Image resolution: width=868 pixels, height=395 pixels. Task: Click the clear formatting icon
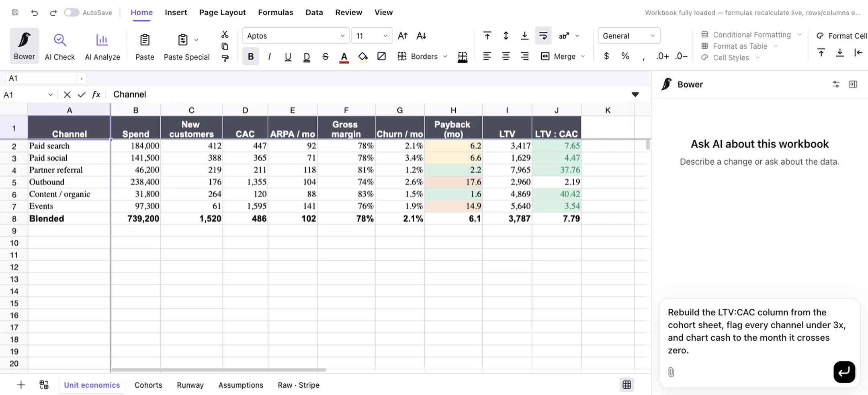pos(381,56)
